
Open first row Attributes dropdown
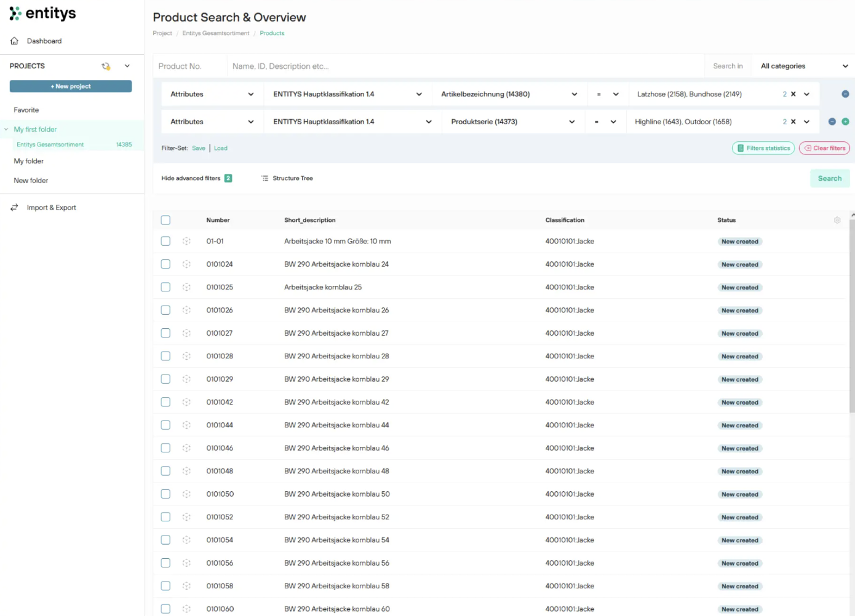(x=212, y=94)
